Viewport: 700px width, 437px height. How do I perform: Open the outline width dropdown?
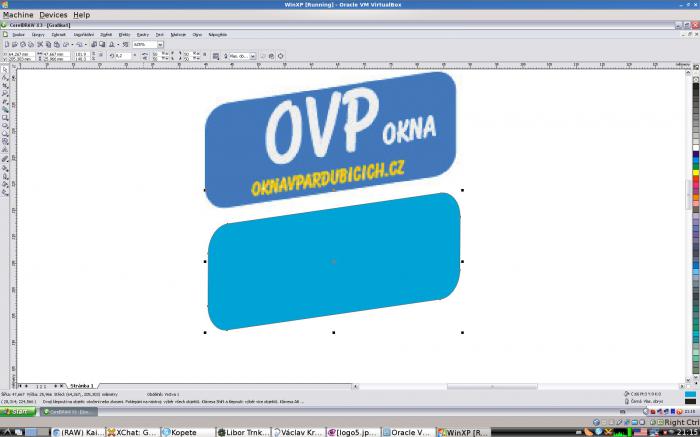pyautogui.click(x=253, y=56)
